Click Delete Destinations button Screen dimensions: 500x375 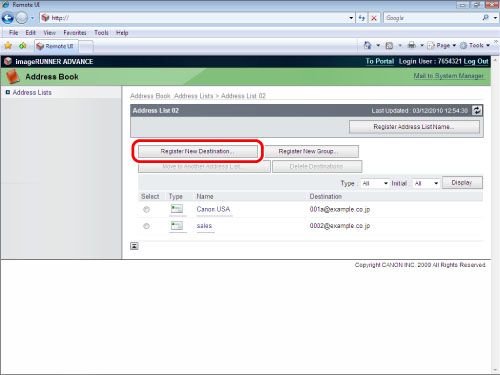coord(317,166)
